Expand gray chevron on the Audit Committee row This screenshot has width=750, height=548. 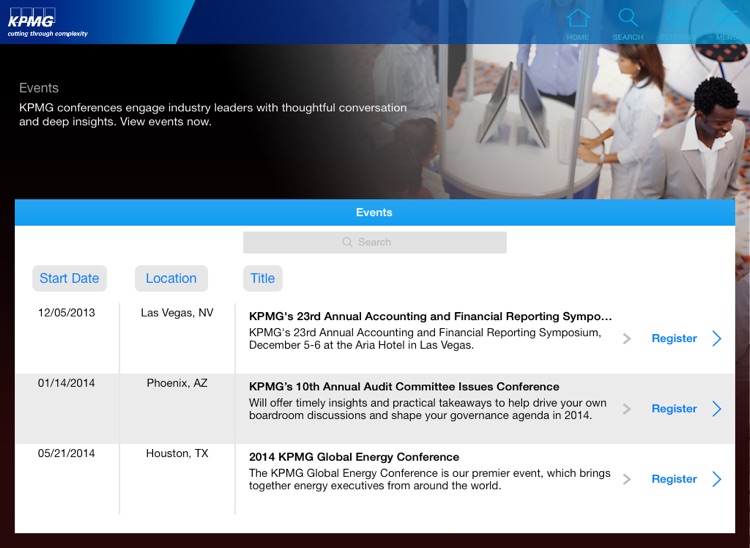click(627, 409)
